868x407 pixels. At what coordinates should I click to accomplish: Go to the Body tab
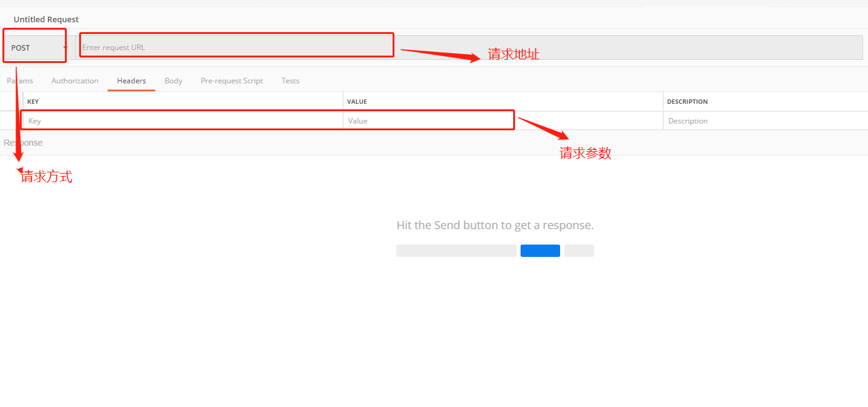pyautogui.click(x=173, y=81)
